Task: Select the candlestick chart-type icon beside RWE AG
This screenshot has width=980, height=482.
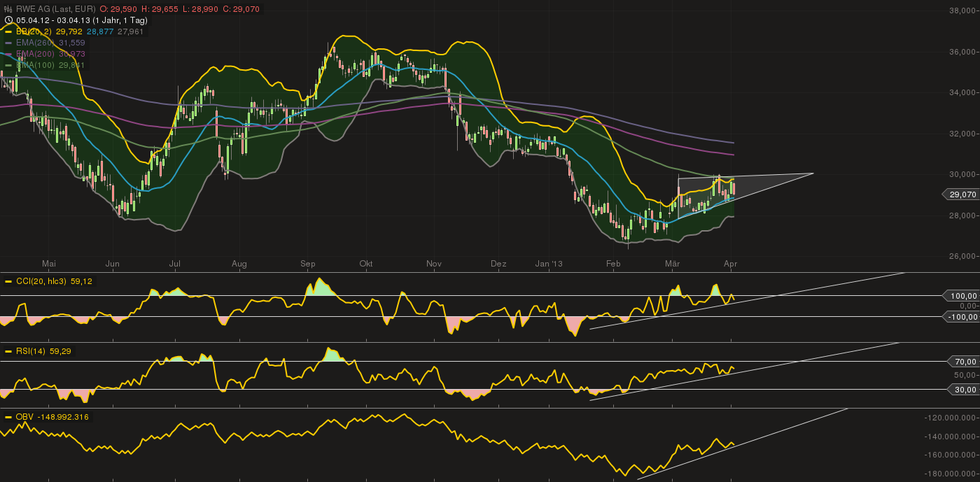Action: click(x=8, y=9)
